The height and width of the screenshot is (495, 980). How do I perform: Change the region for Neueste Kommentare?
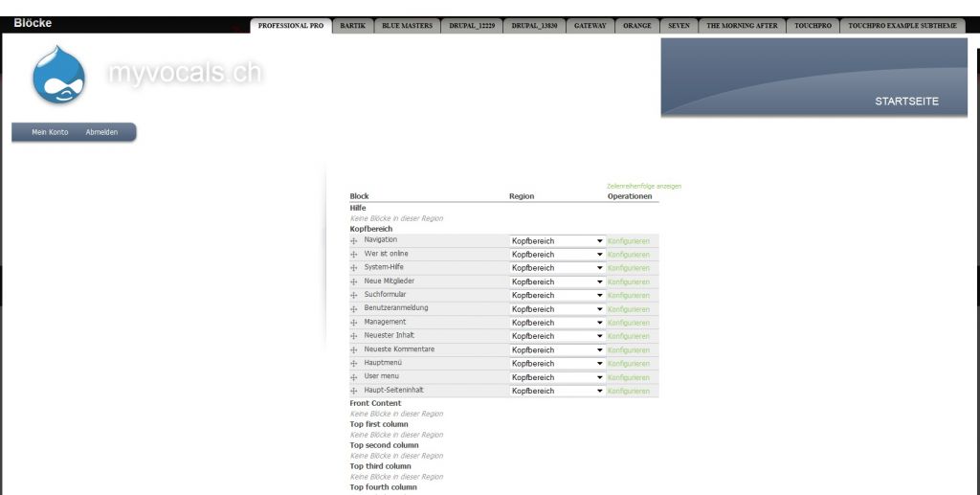(x=557, y=350)
